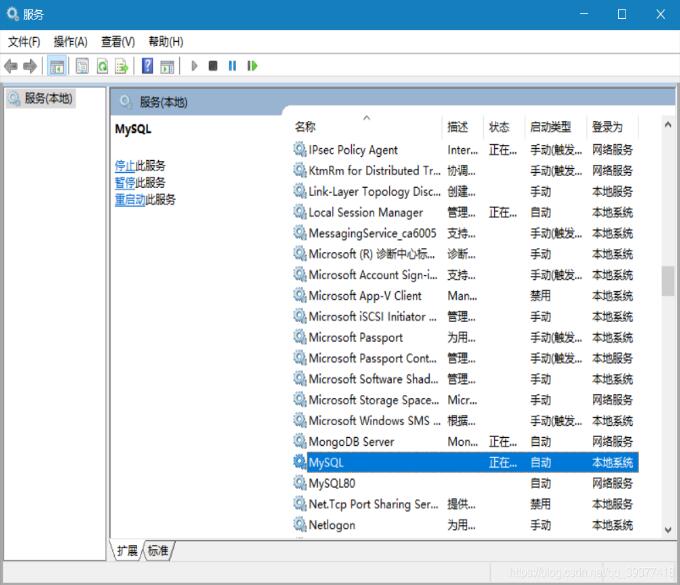Click the Forward arrow toolbar icon

30,66
